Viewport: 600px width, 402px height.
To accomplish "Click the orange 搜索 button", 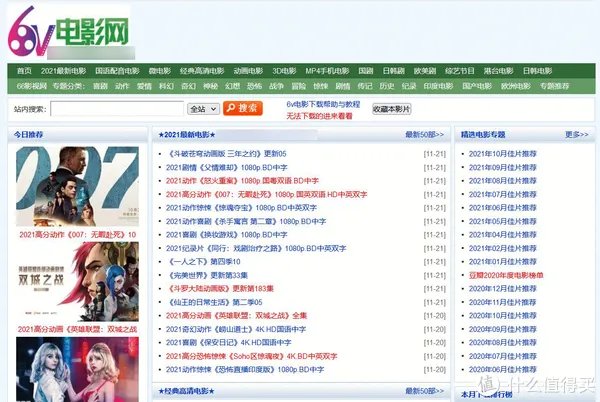I will coord(243,108).
